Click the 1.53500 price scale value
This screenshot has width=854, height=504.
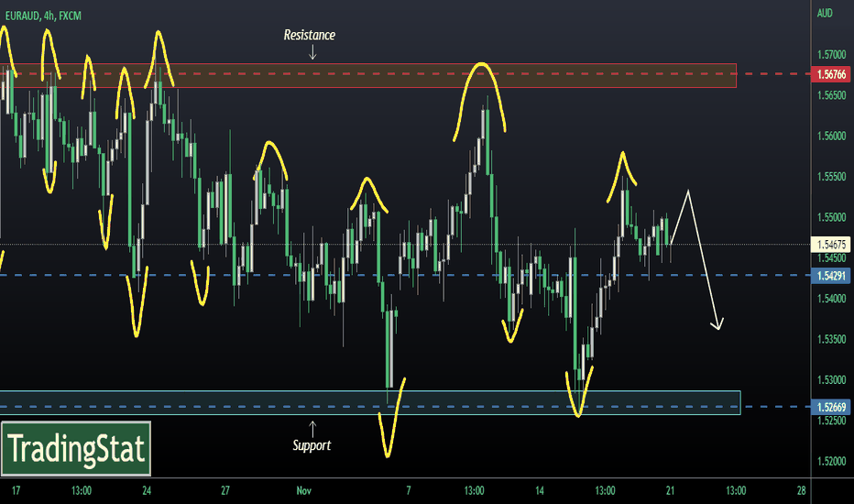(832, 339)
